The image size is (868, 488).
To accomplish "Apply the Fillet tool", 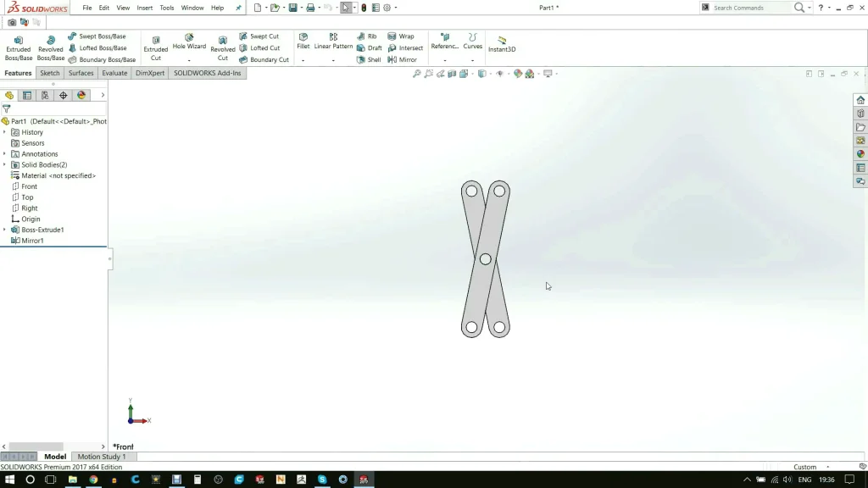I will (x=303, y=41).
